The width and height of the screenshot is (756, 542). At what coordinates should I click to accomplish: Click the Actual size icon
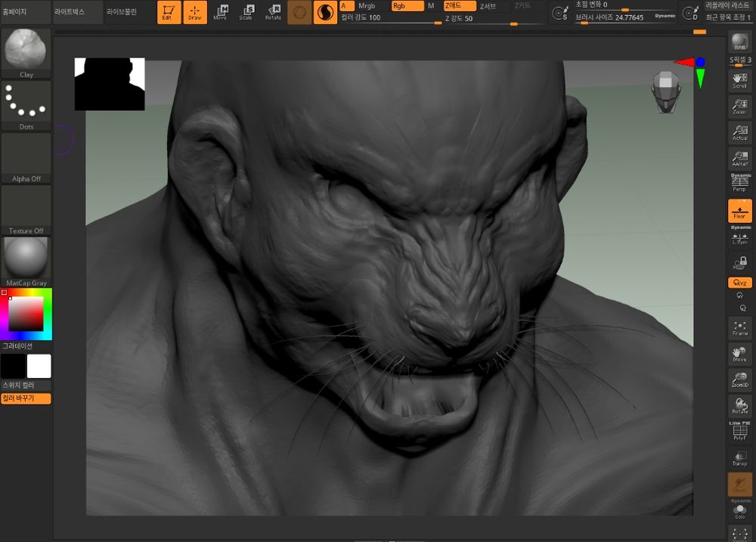point(739,133)
